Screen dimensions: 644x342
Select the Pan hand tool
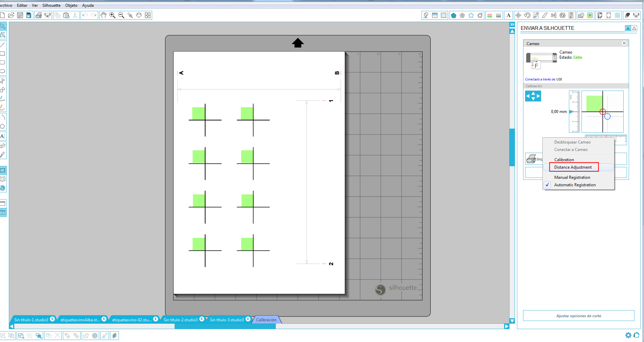point(104,15)
